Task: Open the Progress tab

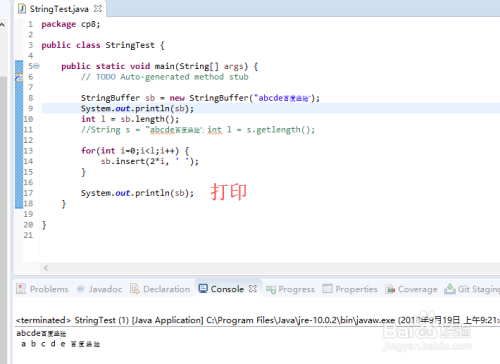Action: point(290,289)
